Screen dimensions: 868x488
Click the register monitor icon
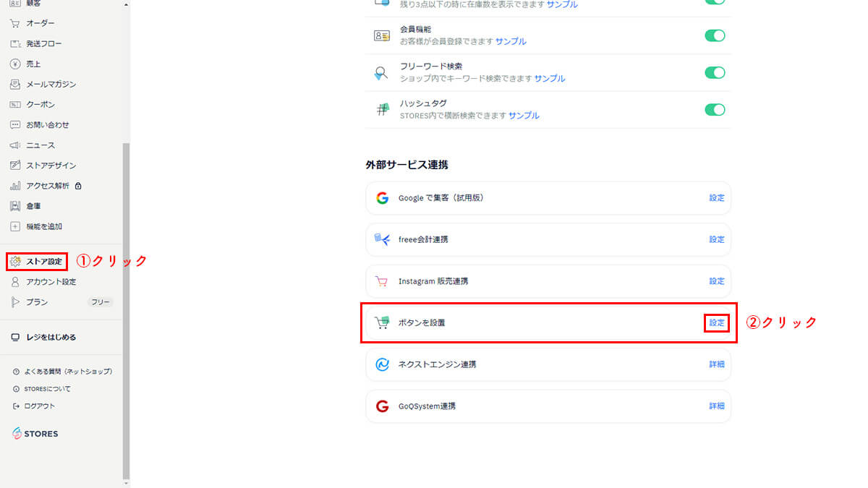[x=15, y=337]
